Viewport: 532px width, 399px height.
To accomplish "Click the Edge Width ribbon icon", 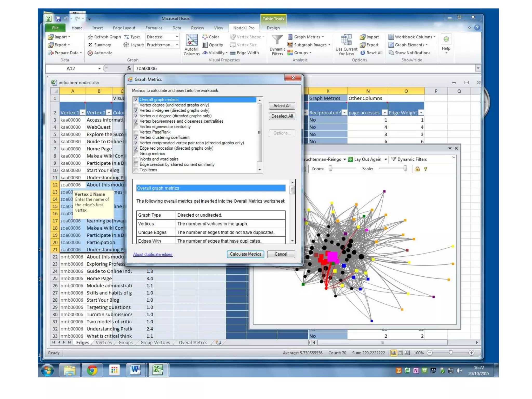I will pos(233,53).
